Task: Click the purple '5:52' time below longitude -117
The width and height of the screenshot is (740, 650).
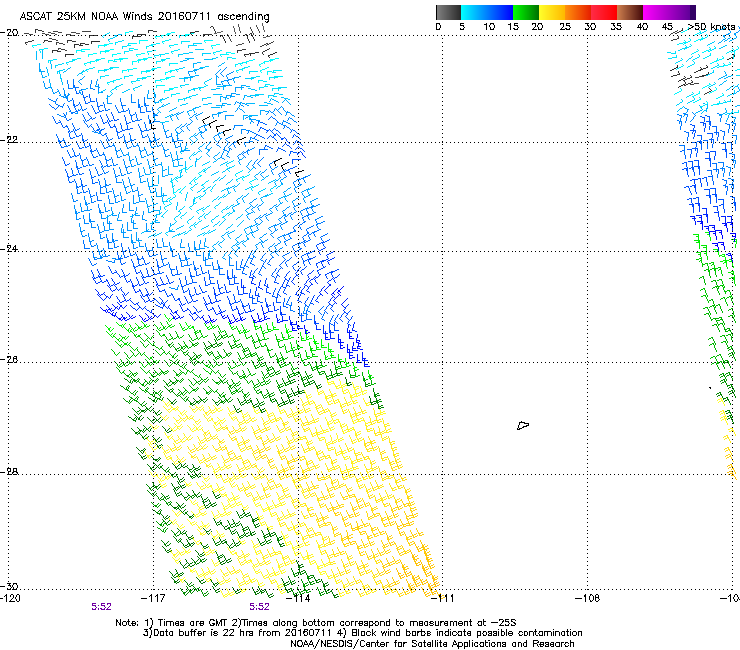Action: pos(101,607)
